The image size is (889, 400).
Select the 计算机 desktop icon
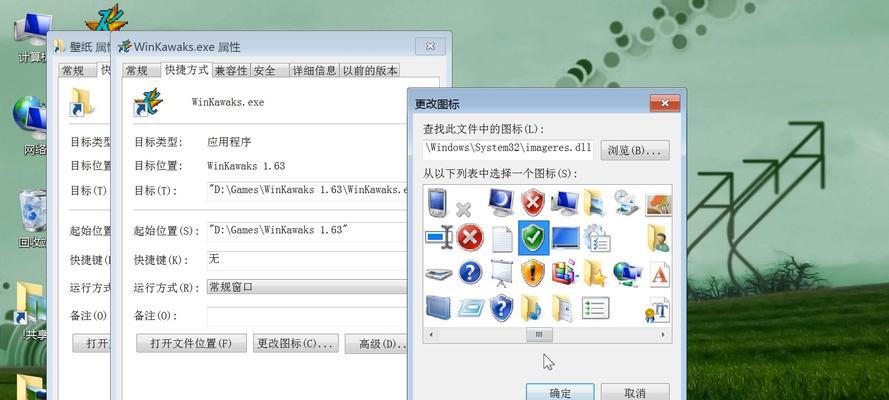pos(31,39)
